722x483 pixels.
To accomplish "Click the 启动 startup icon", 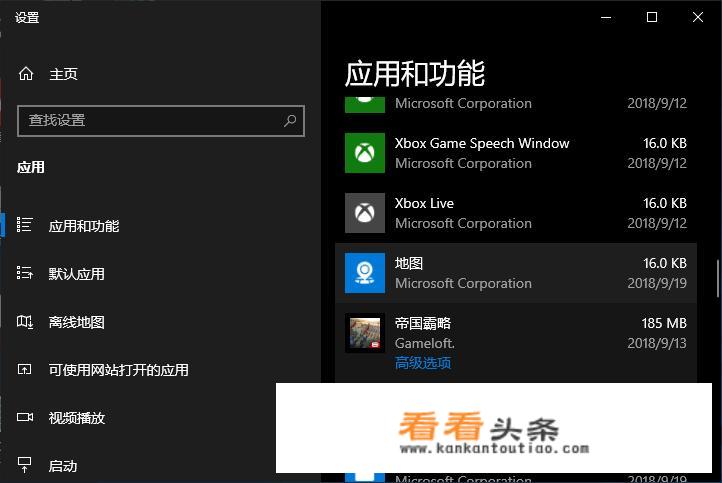I will [24, 465].
